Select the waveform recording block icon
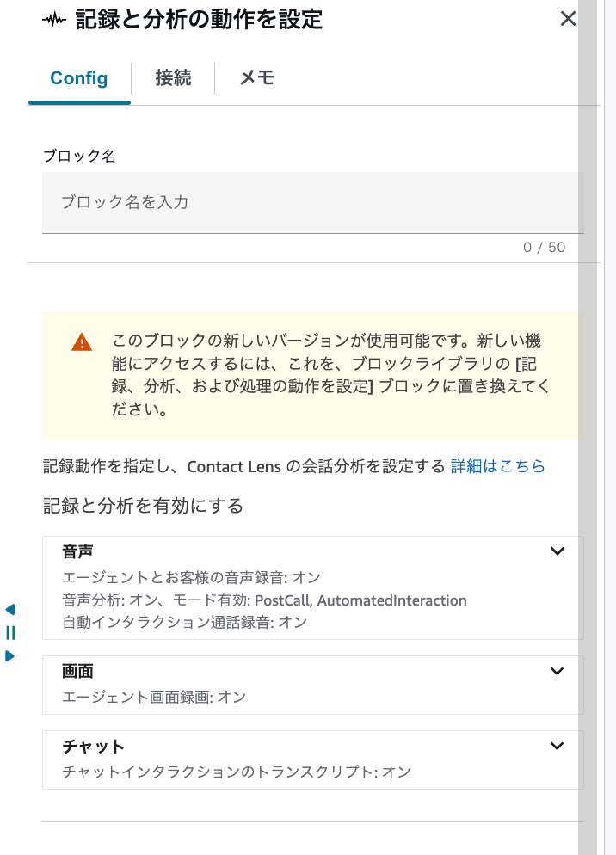 point(53,19)
